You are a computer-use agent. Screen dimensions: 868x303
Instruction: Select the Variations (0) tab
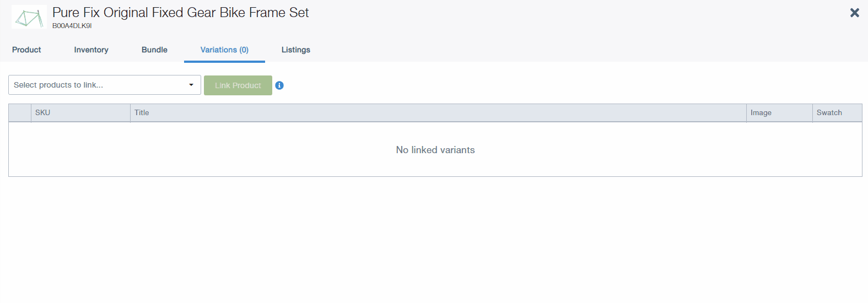(x=224, y=50)
